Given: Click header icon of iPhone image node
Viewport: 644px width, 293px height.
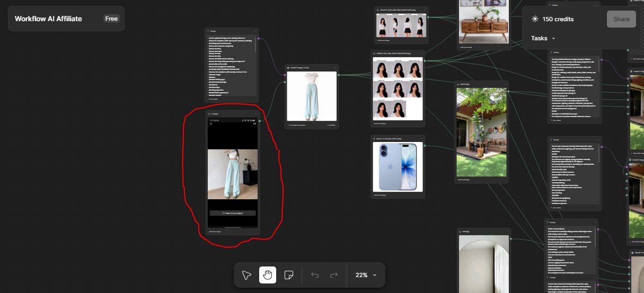Looking at the screenshot, I should (x=375, y=138).
